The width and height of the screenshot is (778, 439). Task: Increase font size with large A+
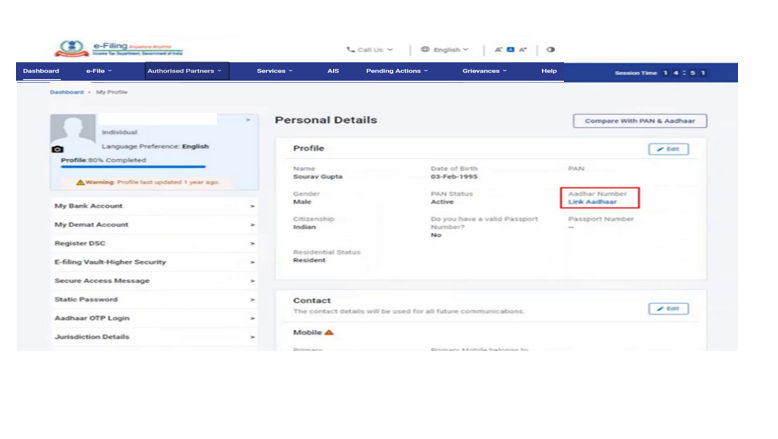522,49
